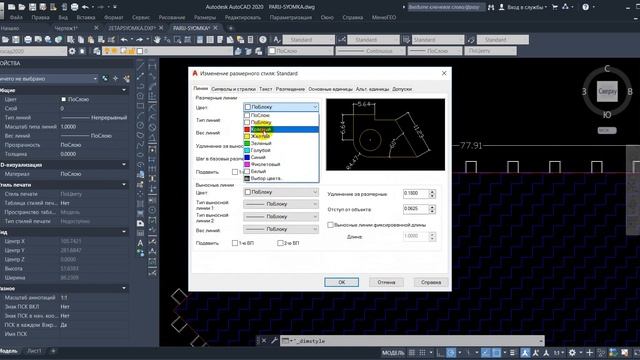Click the Text style icon beside the first Standard dropdown
640x360 pixels.
277,40
